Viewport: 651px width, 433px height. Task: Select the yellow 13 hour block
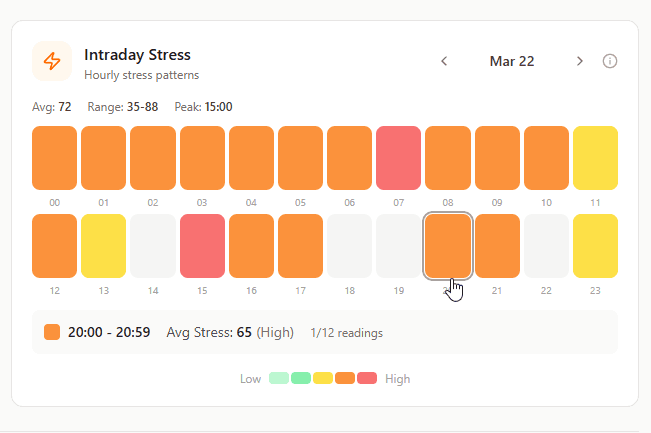pos(104,246)
